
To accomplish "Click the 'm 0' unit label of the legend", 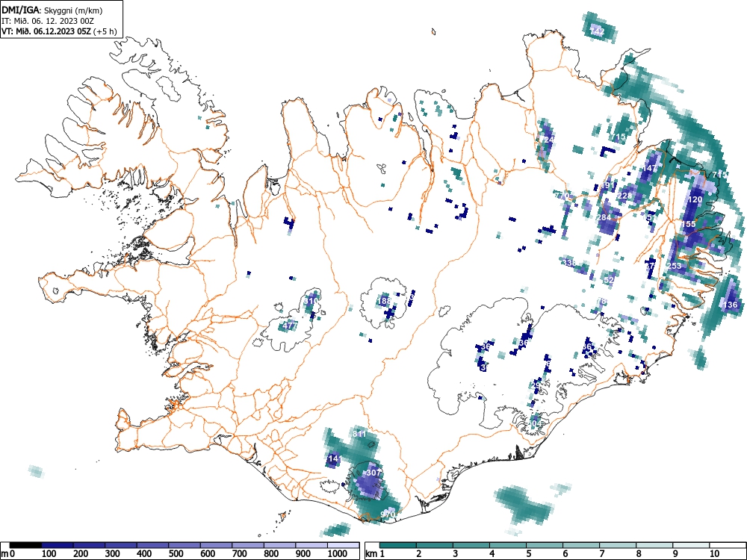I will 8,554.
